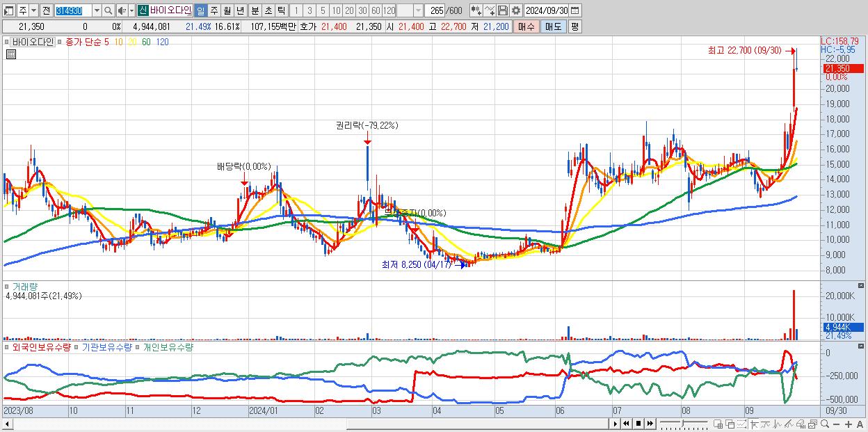This screenshot has width=868, height=432.
Task: Click the chart layout icon at toolbar start
Action: tap(8, 11)
